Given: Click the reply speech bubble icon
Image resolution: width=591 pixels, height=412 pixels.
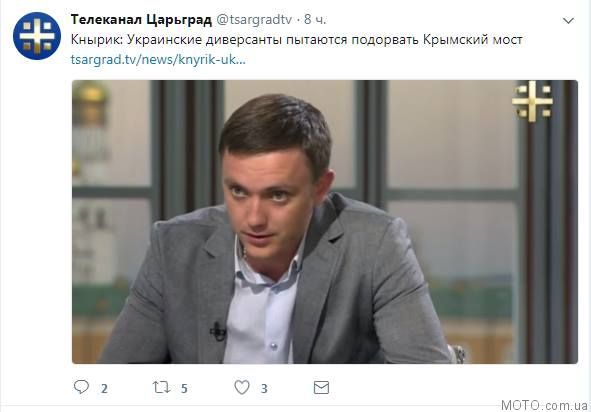Looking at the screenshot, I should [81, 387].
